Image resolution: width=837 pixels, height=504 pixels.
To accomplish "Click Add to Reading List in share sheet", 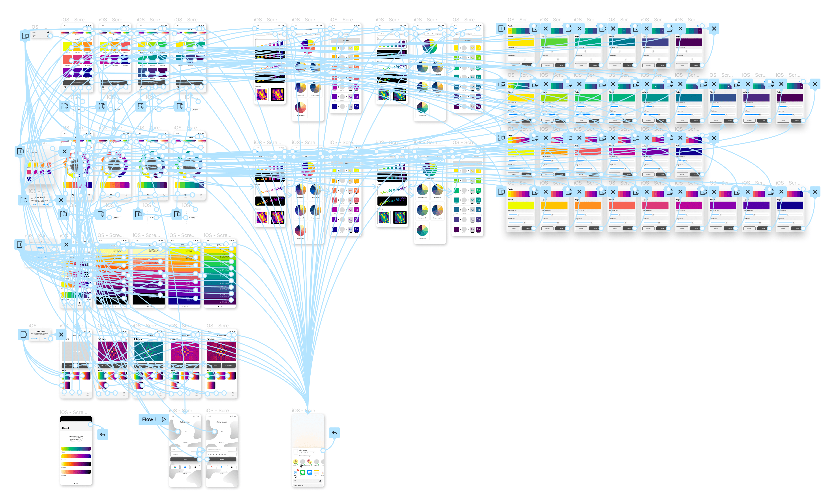I will coord(308,485).
